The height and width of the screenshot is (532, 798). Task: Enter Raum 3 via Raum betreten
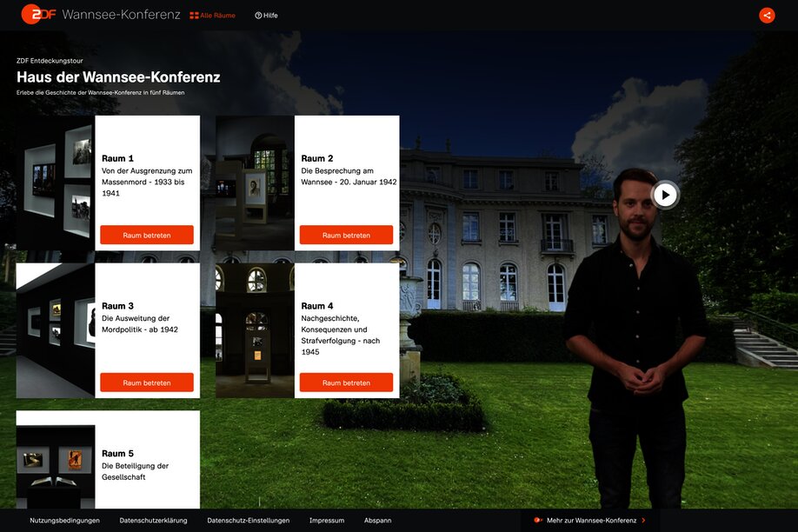coord(147,382)
